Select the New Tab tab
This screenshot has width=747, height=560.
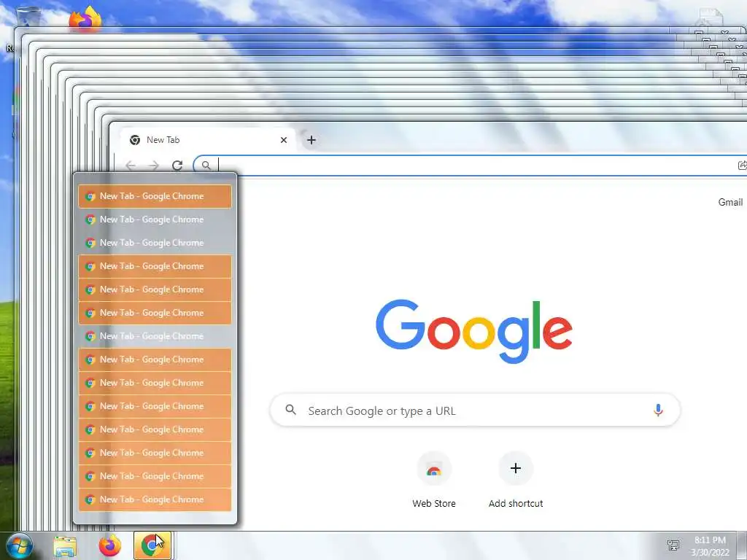coord(207,140)
